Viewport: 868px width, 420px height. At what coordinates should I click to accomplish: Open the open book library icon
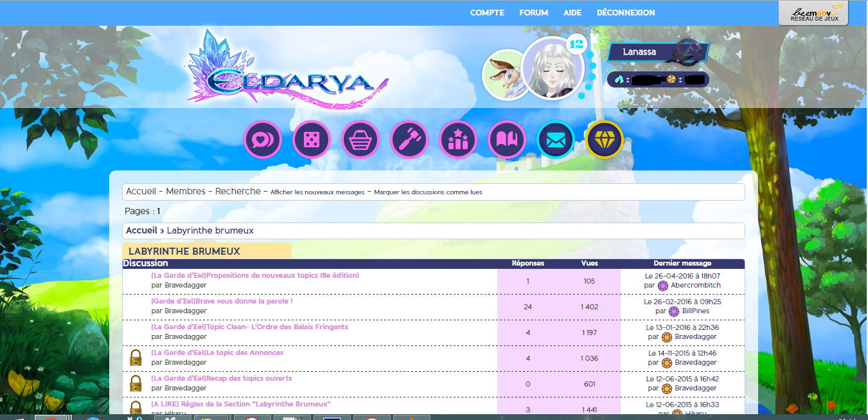point(507,140)
